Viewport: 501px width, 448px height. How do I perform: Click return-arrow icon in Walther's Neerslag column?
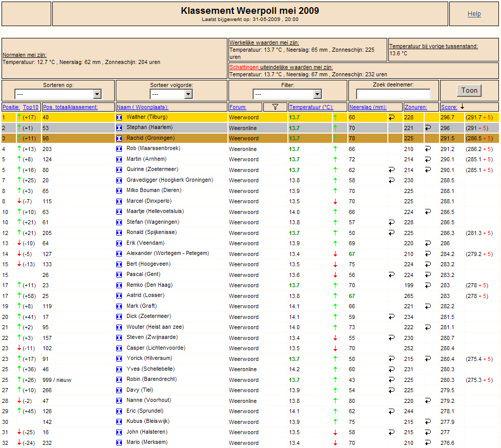coord(391,118)
